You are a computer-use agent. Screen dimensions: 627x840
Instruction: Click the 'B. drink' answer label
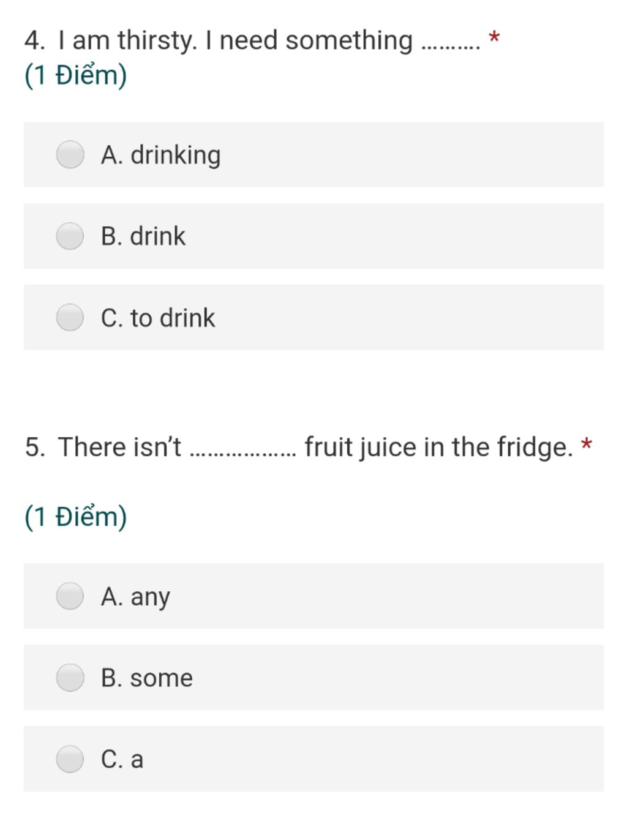[x=143, y=236]
